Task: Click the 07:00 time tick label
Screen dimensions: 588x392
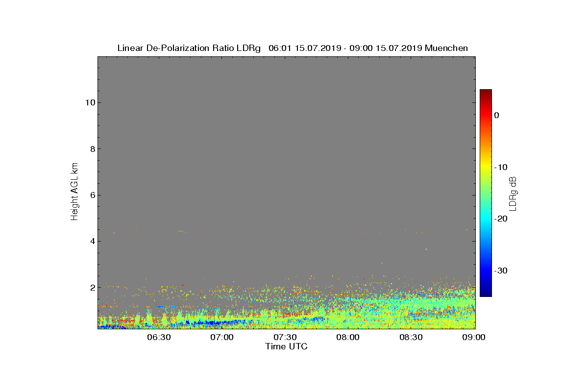Action: click(x=222, y=338)
